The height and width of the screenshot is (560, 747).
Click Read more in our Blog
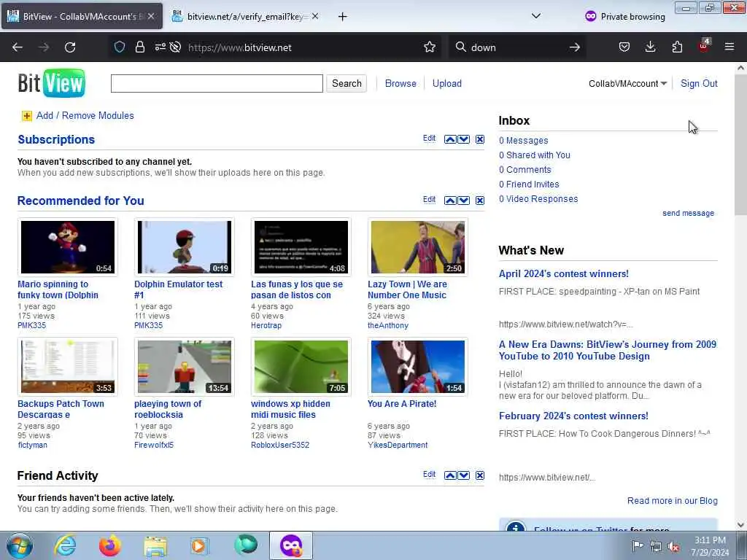tap(672, 501)
